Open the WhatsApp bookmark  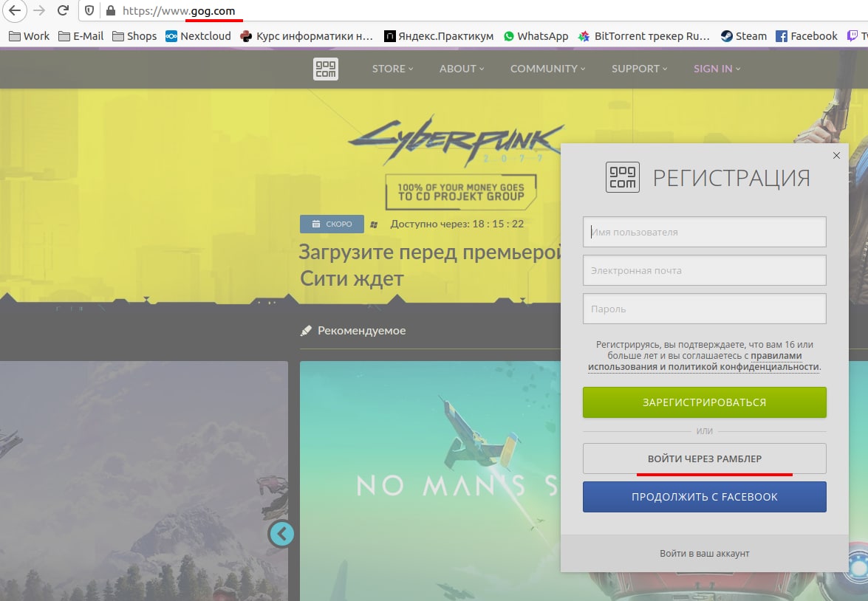click(x=536, y=36)
